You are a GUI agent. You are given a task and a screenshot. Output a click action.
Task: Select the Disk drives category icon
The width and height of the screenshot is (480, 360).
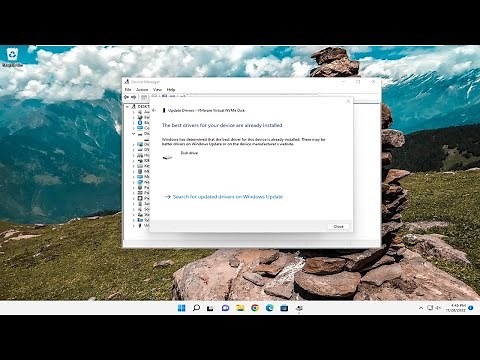(x=140, y=134)
